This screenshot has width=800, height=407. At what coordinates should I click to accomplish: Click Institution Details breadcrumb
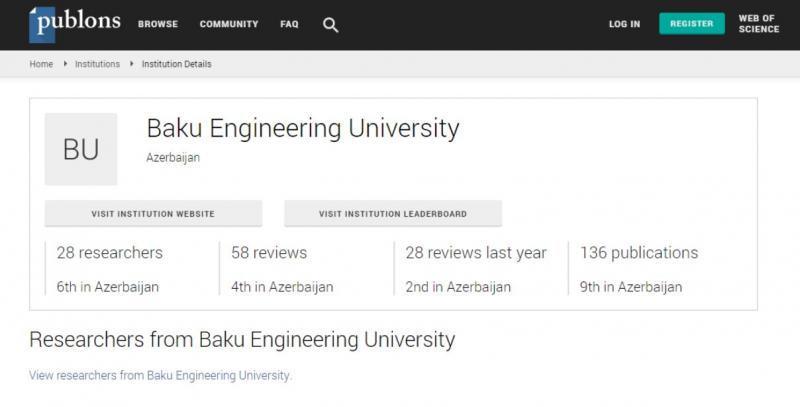[177, 64]
